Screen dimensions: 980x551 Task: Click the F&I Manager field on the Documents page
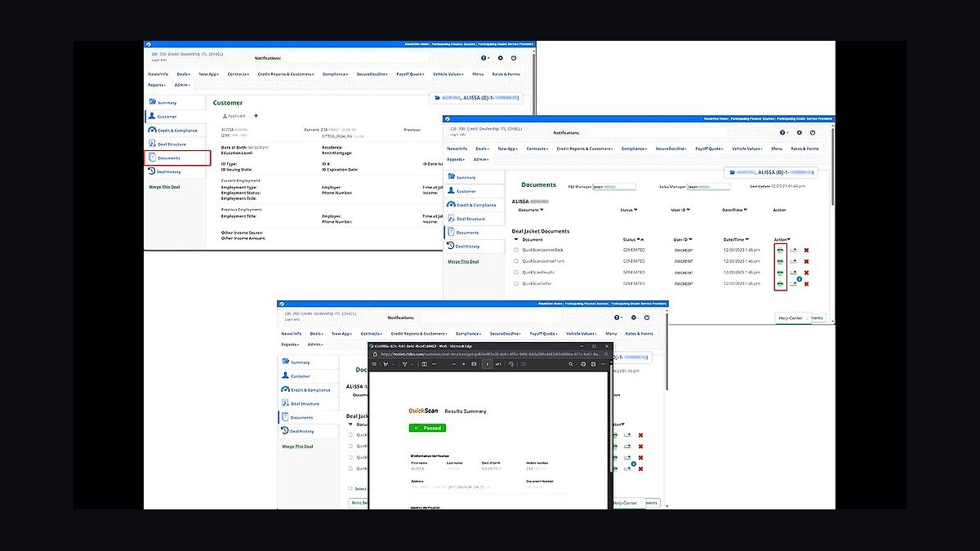click(613, 186)
